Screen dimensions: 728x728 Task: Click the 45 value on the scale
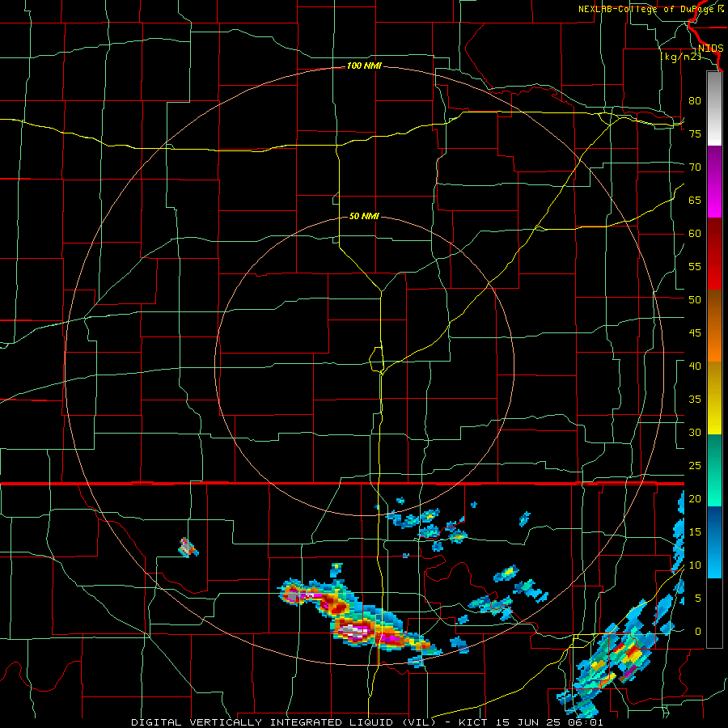coord(695,333)
